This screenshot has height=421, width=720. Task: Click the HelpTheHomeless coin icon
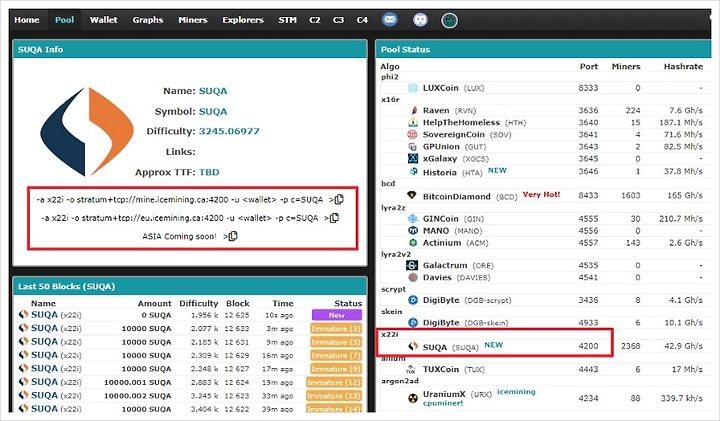(413, 123)
